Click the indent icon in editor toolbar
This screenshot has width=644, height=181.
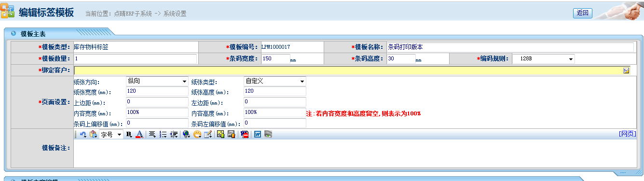174,134
